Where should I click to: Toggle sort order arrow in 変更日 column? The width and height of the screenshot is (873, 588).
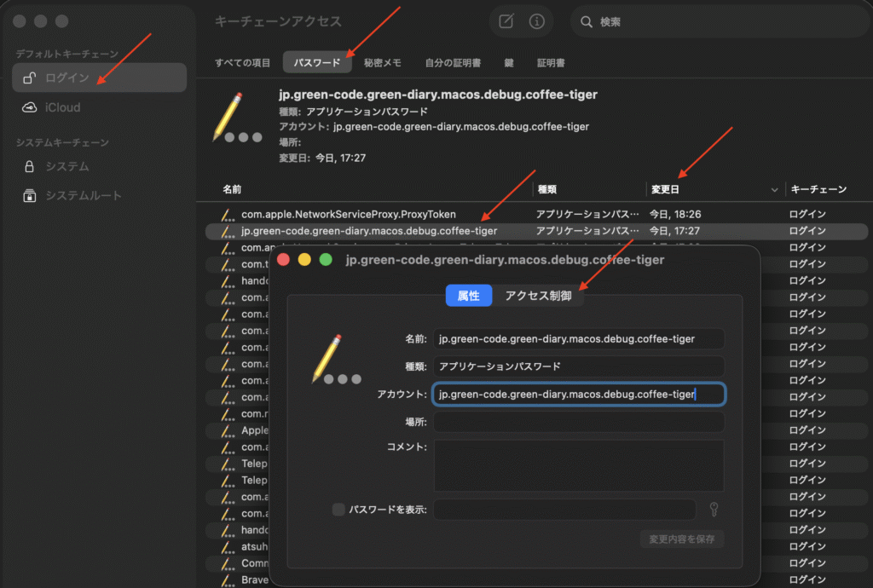(775, 189)
